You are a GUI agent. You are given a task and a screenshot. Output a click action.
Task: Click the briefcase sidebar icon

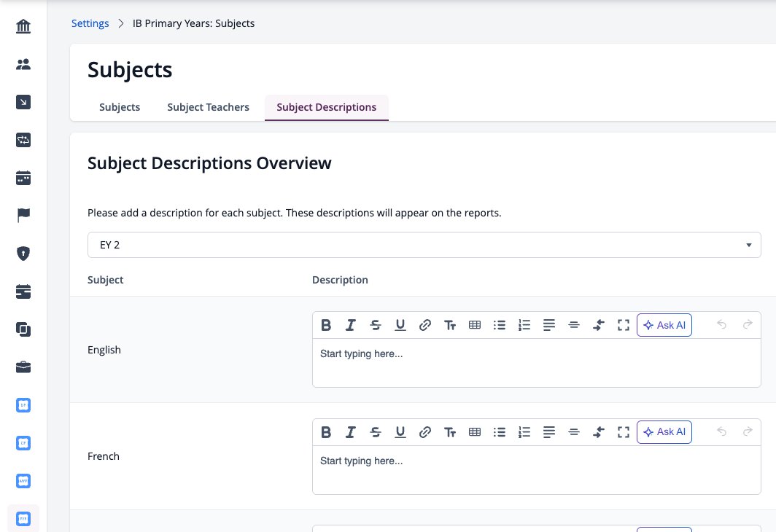[x=23, y=367]
